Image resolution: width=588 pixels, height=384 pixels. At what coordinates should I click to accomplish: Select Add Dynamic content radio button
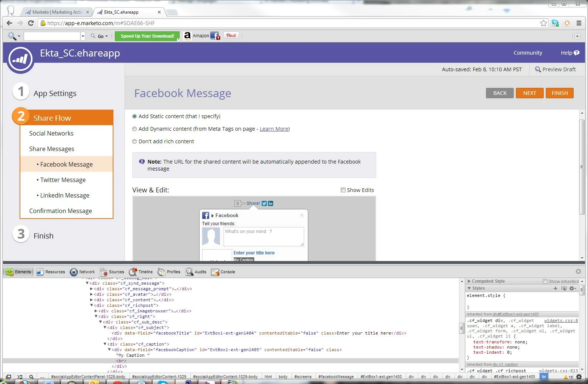(135, 129)
